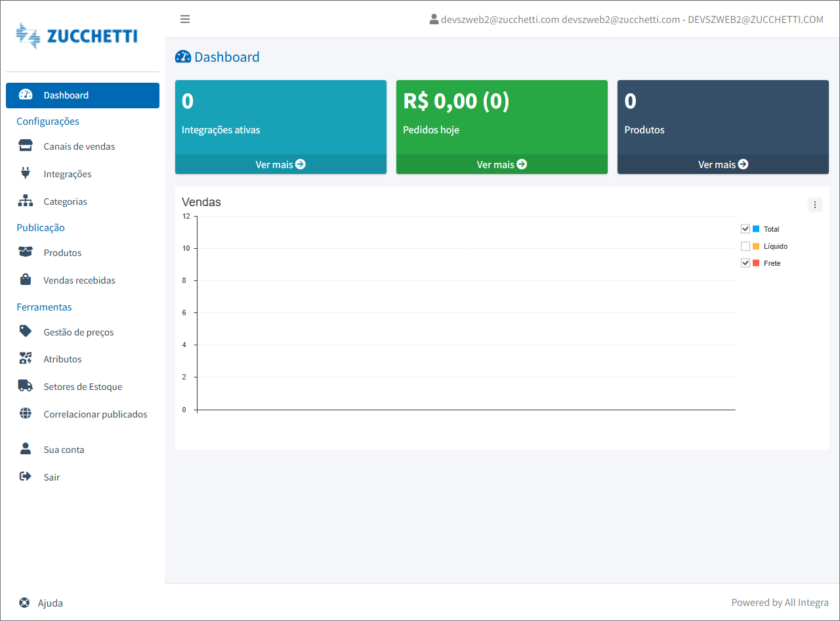The width and height of the screenshot is (840, 621).
Task: Click the truck icon for Setores de Estoque
Action: (x=26, y=386)
